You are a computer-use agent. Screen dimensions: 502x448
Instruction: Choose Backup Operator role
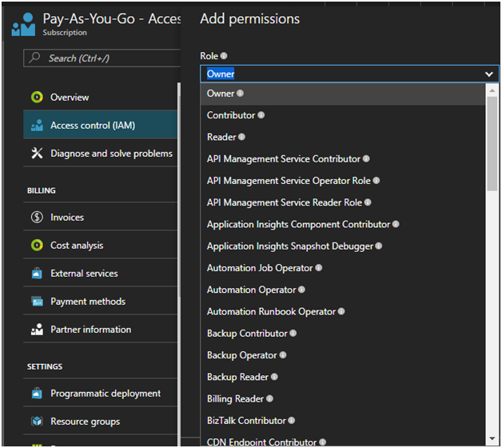pos(343,355)
